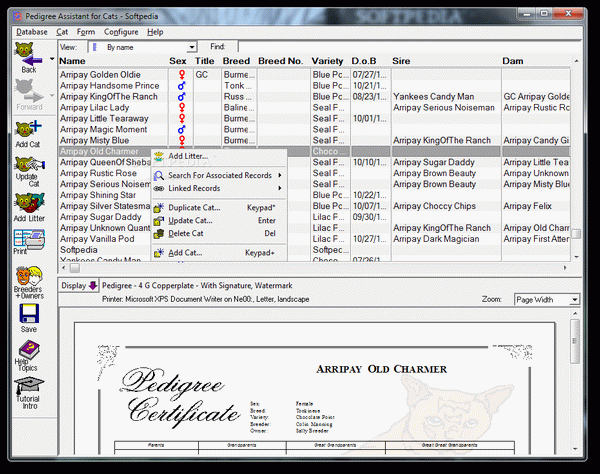The height and width of the screenshot is (474, 600).
Task: Open Breeders + Owners from sidebar
Action: pyautogui.click(x=28, y=281)
